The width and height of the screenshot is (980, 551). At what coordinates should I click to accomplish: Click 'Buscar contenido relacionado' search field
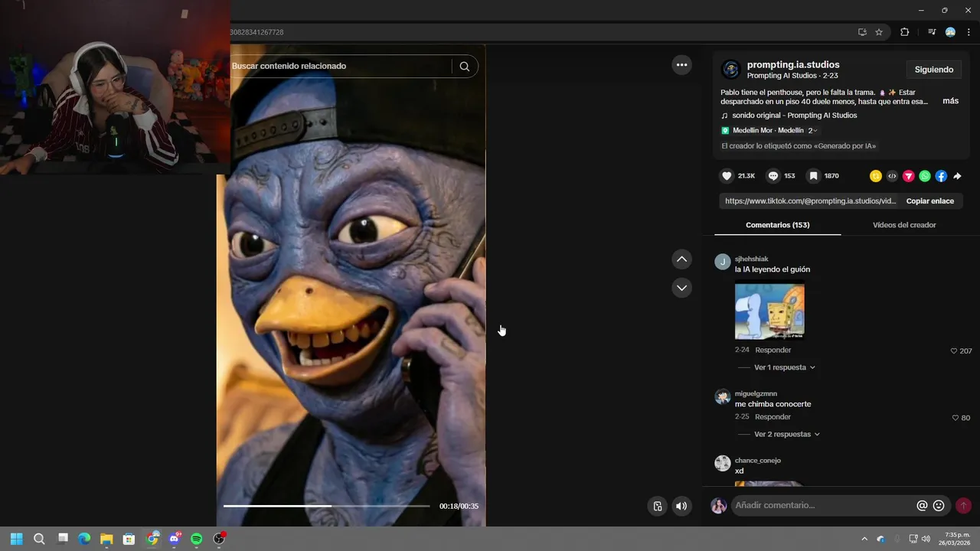(x=341, y=67)
